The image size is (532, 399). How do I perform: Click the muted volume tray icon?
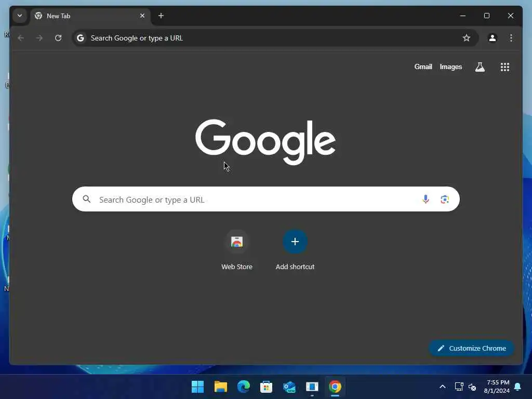tap(472, 387)
